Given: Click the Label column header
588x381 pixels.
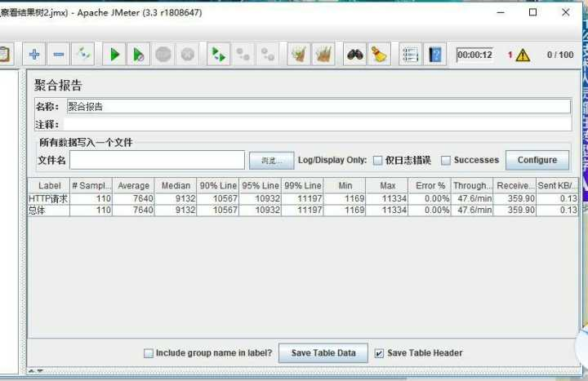Looking at the screenshot, I should (x=49, y=185).
